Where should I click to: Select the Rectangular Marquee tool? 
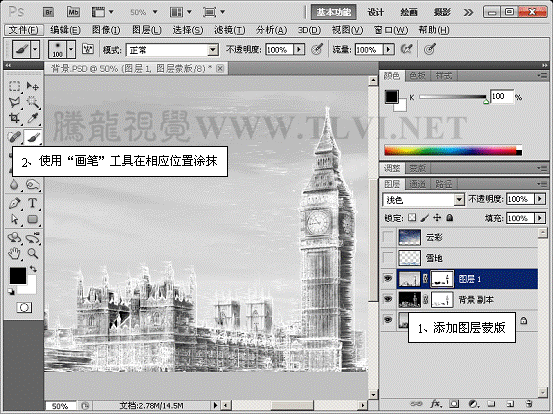pos(14,86)
